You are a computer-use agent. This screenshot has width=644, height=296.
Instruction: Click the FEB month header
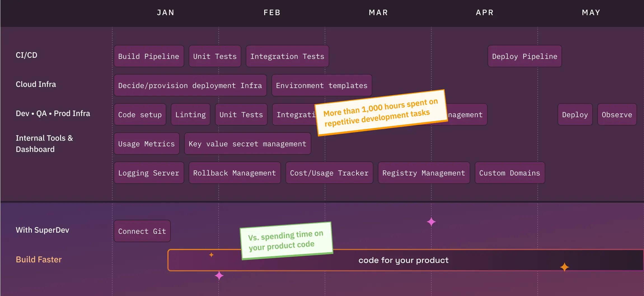(x=272, y=13)
